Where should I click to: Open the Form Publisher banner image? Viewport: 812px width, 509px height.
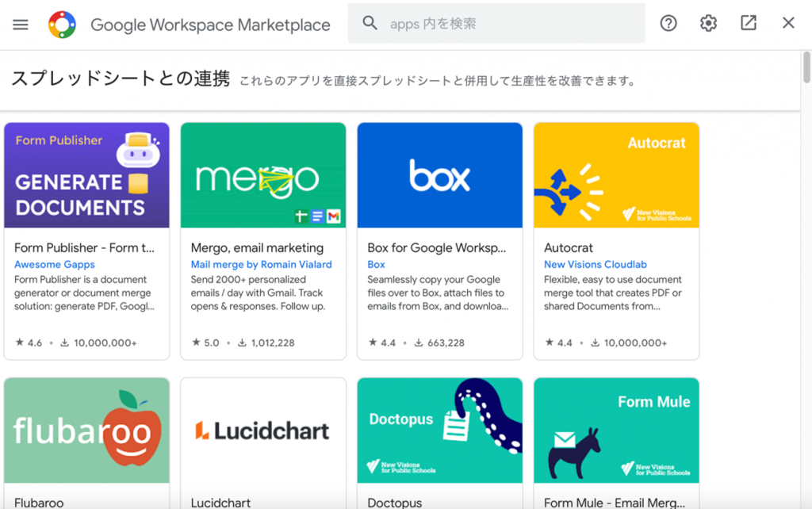click(86, 175)
